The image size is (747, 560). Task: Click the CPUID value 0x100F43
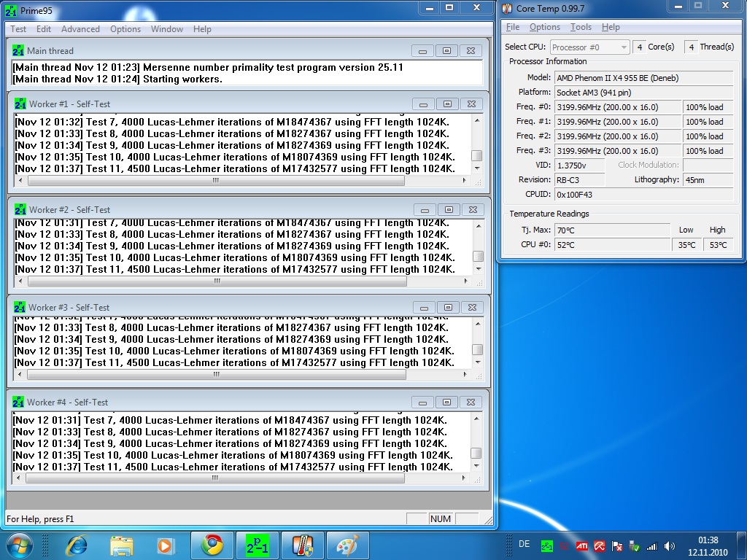coord(643,194)
